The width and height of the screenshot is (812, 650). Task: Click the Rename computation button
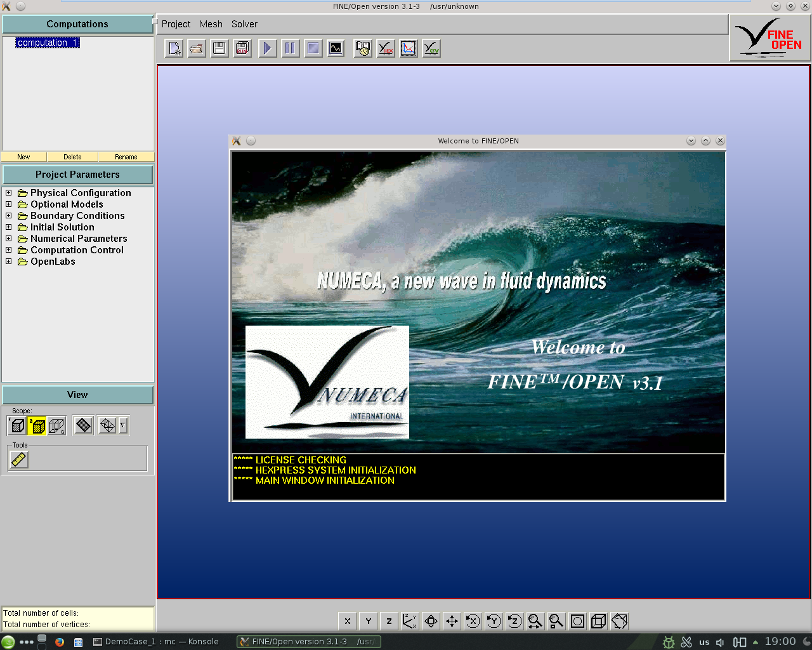coord(126,157)
